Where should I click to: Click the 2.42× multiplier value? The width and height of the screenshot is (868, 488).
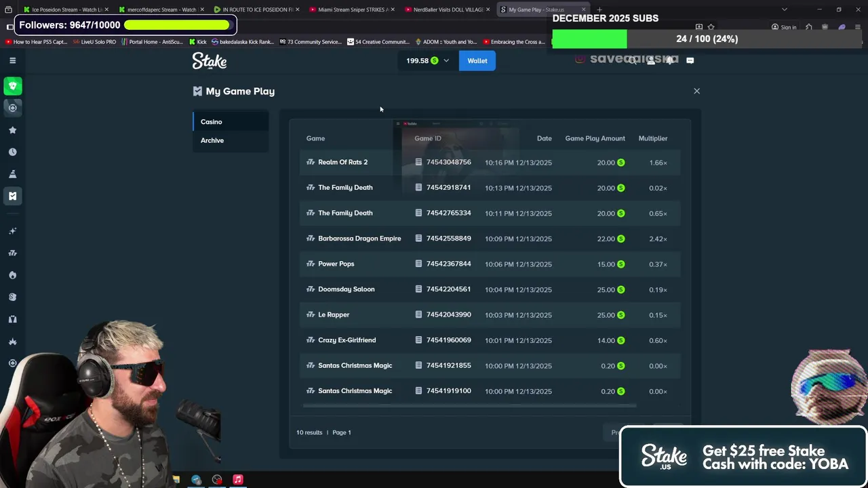point(658,239)
